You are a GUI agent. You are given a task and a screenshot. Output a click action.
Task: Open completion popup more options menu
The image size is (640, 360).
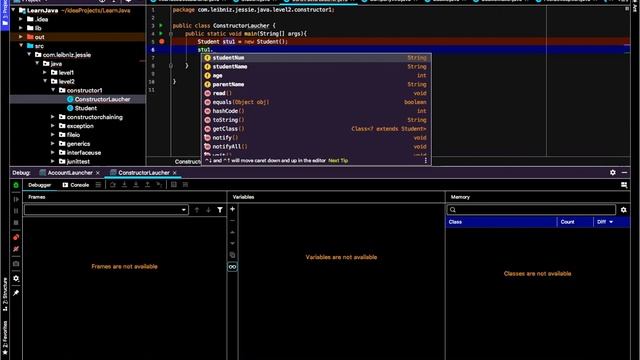click(x=426, y=161)
